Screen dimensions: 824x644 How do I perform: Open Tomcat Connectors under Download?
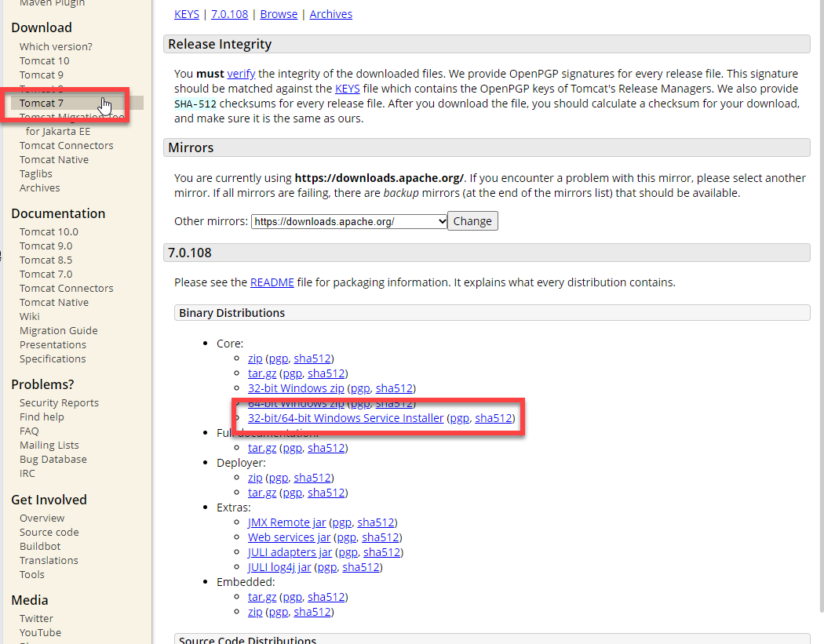(66, 145)
